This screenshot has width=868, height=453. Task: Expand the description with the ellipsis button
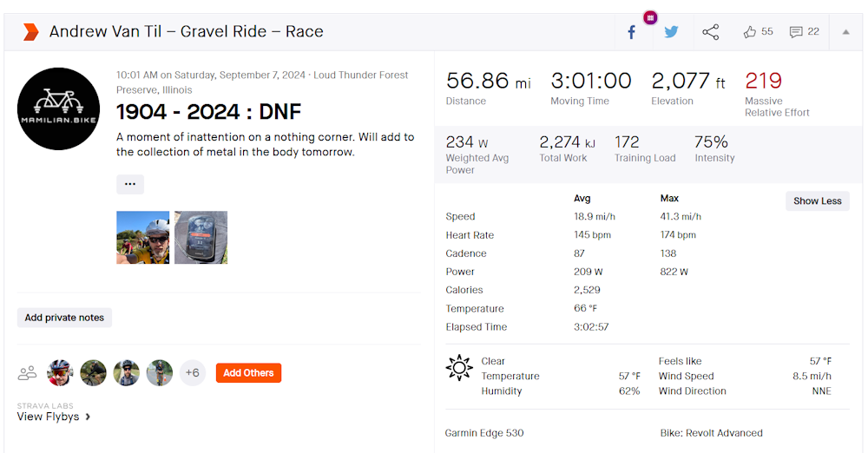pos(130,184)
